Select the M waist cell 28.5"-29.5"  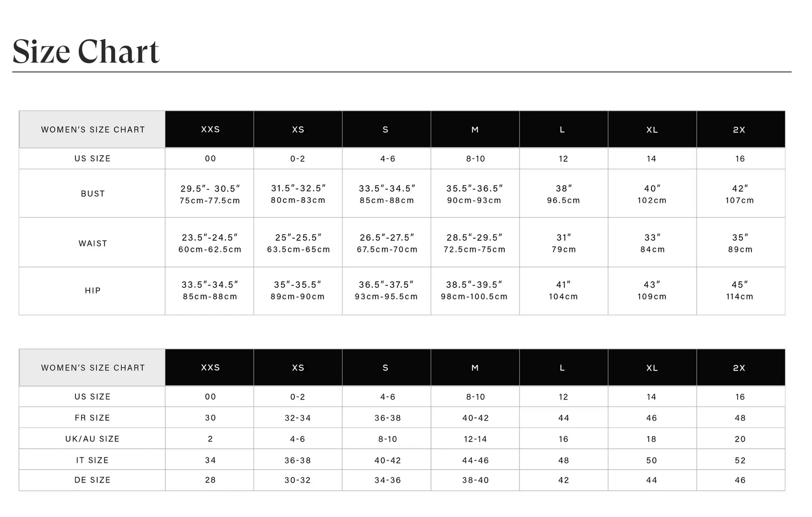tap(475, 243)
